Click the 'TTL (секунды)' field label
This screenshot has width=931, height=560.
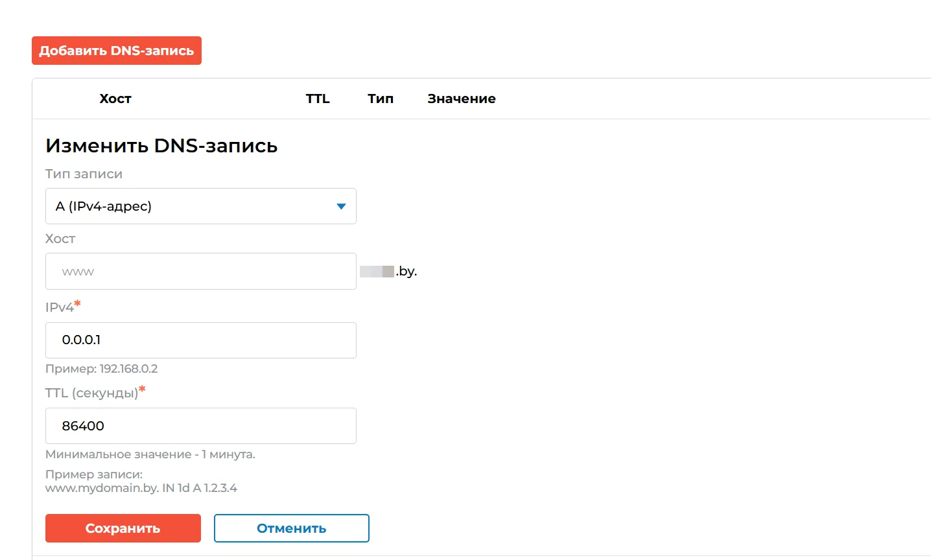pyautogui.click(x=91, y=393)
